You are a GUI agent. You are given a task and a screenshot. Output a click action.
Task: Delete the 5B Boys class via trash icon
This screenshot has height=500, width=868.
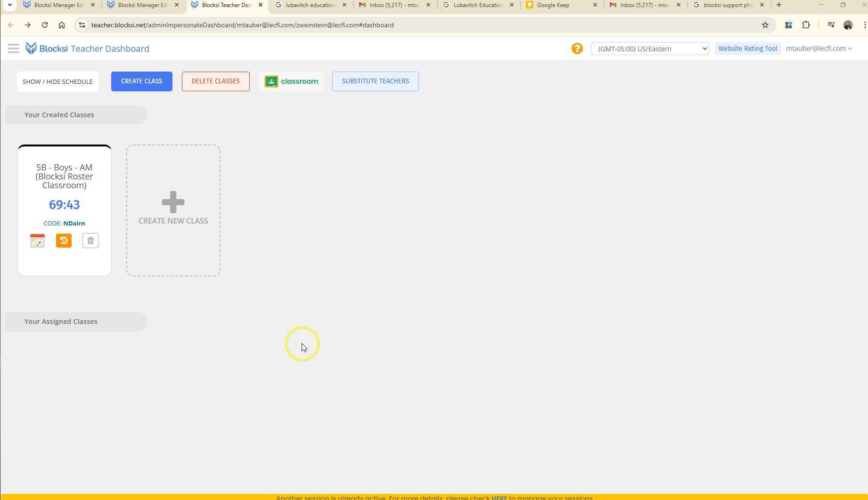(x=90, y=241)
